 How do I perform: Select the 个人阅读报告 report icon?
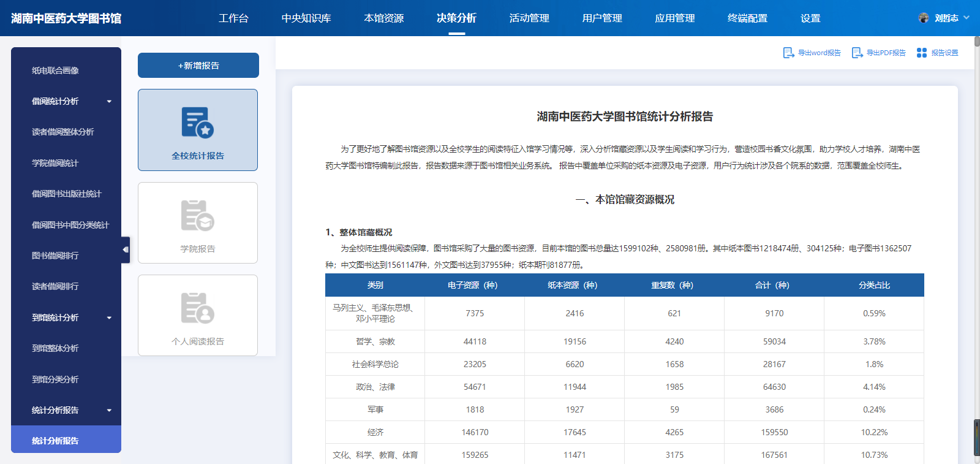click(x=197, y=308)
